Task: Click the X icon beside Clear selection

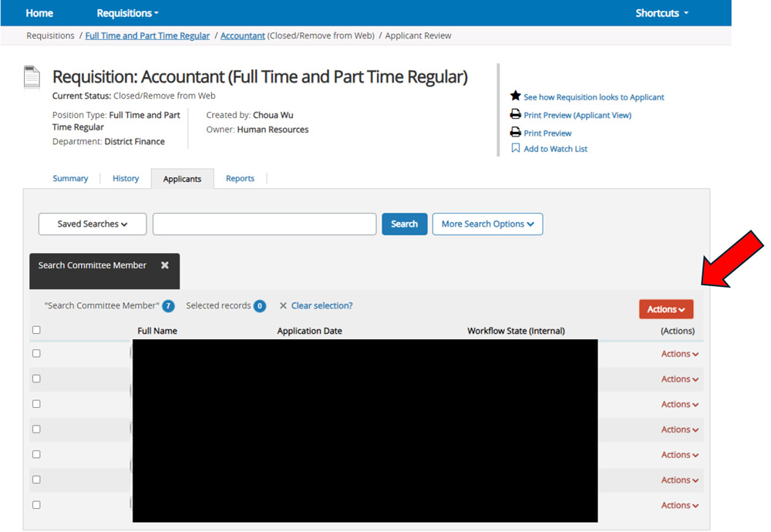Action: 283,306
